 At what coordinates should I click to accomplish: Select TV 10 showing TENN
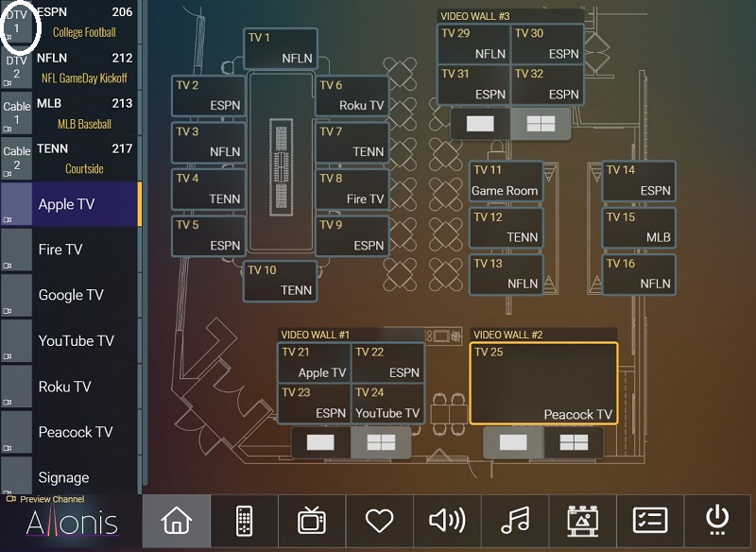[280, 281]
